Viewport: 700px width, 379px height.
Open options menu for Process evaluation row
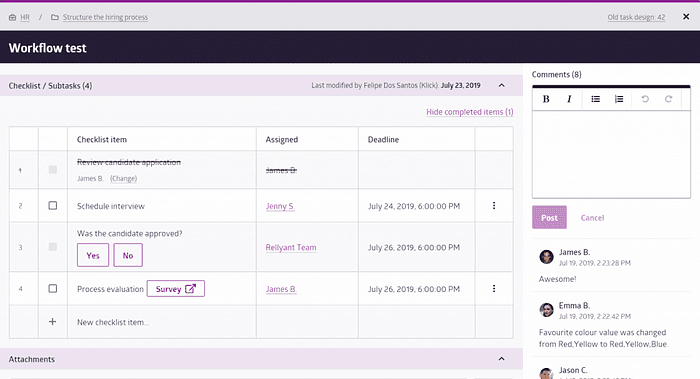pos(494,288)
